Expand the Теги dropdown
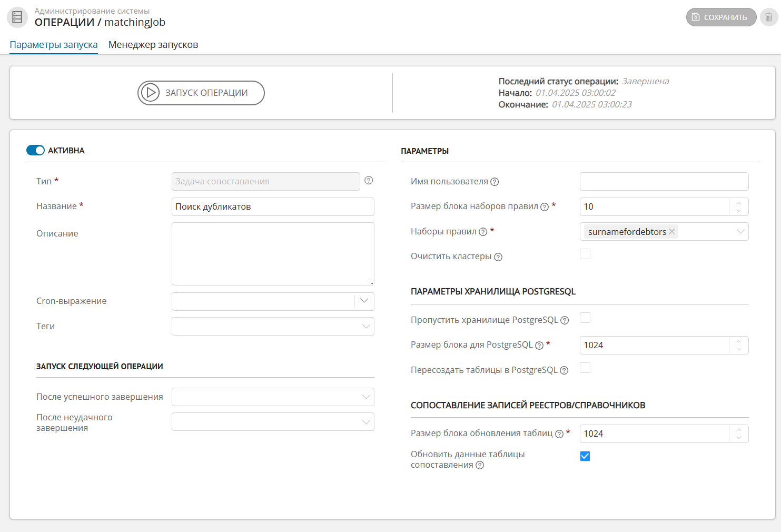The height and width of the screenshot is (532, 781). (x=365, y=326)
